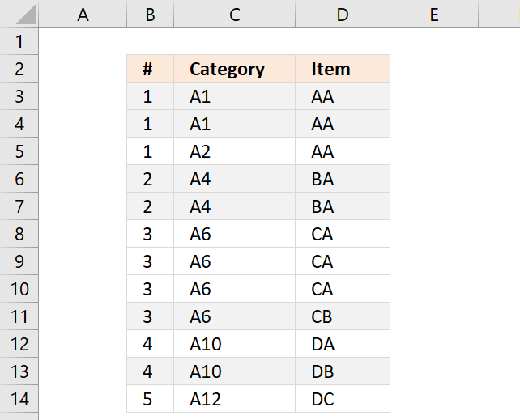520x420 pixels.
Task: Select column C header
Action: tap(234, 13)
